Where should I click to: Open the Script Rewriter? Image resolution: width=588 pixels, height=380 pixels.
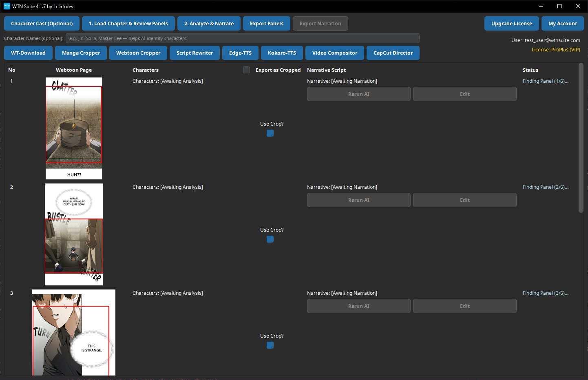[x=195, y=53]
